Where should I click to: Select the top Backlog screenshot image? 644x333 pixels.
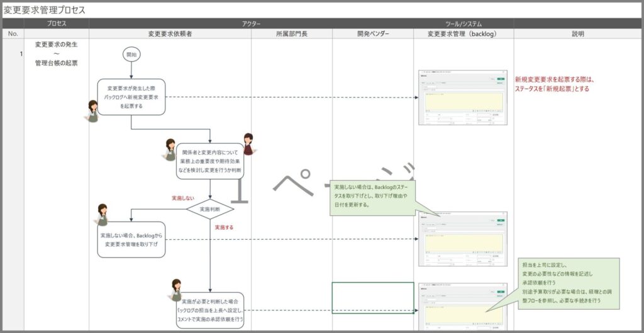click(x=462, y=98)
